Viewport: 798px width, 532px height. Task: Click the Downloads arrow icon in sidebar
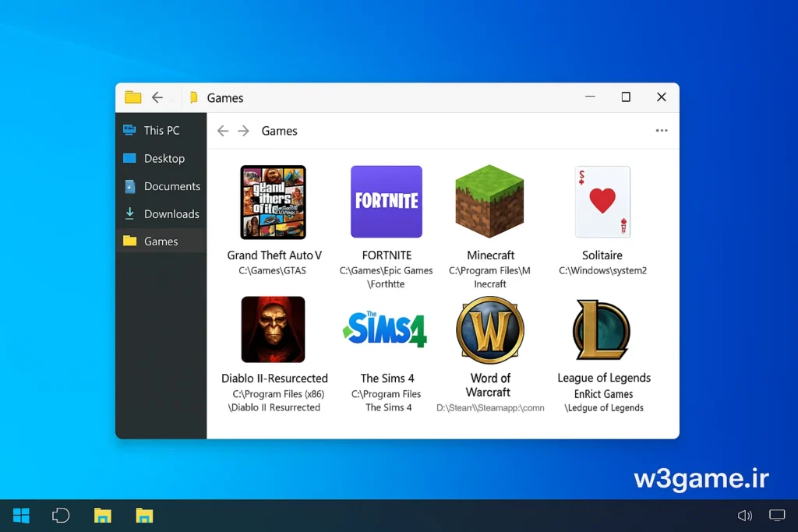pos(130,213)
